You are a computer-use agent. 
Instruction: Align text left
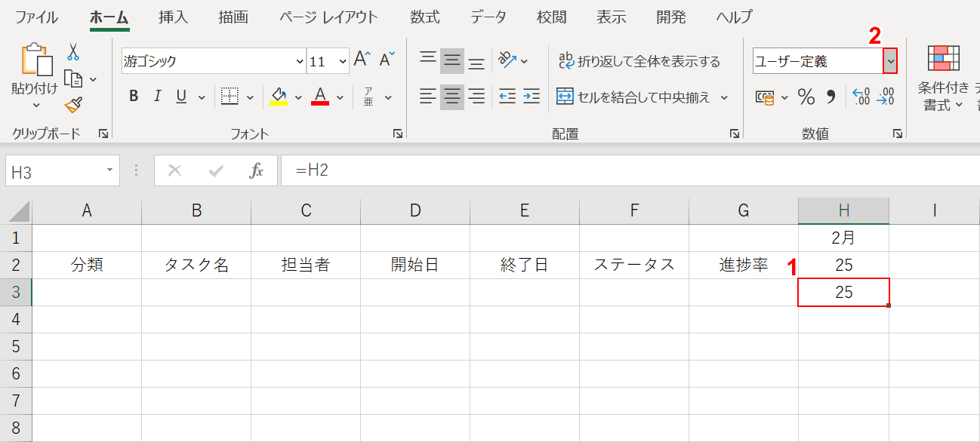tap(428, 96)
